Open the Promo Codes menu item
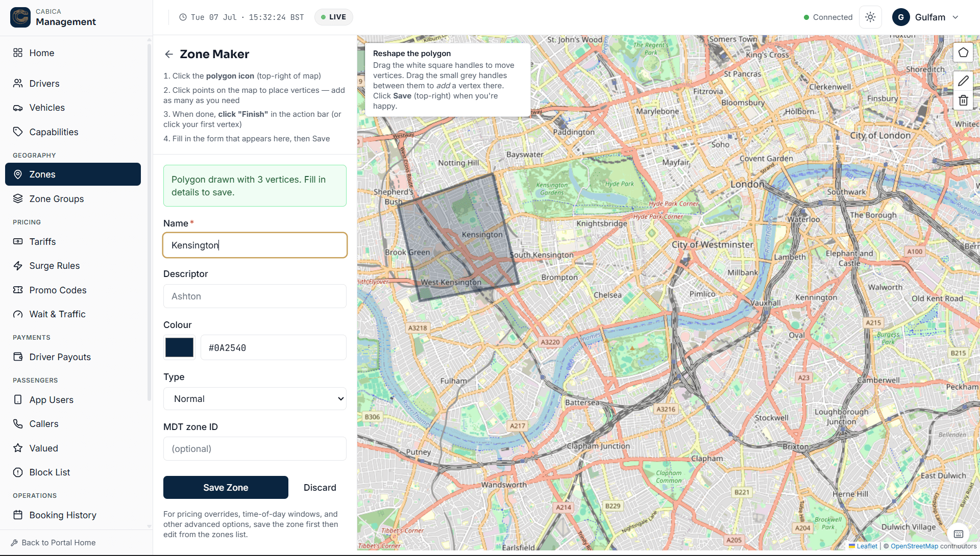The width and height of the screenshot is (980, 556). click(x=73, y=290)
